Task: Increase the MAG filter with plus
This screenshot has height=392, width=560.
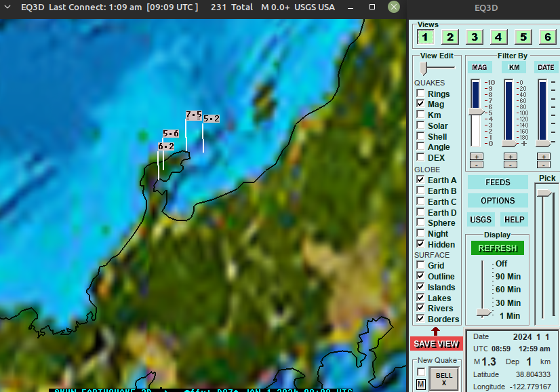Action: click(x=477, y=157)
